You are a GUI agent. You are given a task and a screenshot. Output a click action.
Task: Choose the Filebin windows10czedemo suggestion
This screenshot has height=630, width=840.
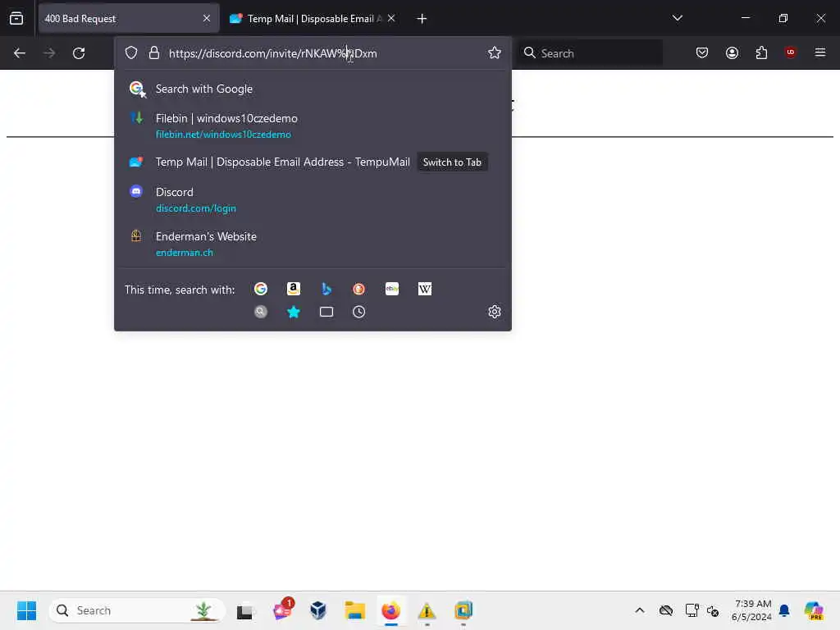(x=313, y=126)
